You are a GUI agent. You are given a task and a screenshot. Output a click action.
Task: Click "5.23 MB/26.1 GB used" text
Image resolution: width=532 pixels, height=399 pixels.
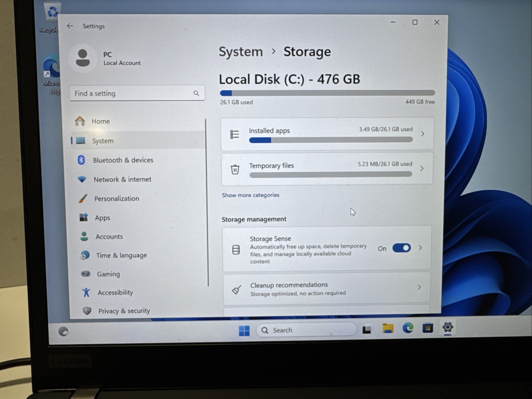pyautogui.click(x=385, y=164)
